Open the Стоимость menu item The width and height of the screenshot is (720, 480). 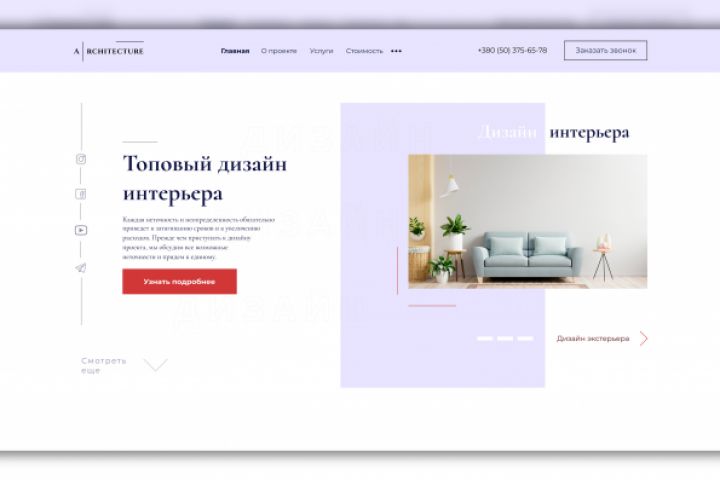[364, 51]
